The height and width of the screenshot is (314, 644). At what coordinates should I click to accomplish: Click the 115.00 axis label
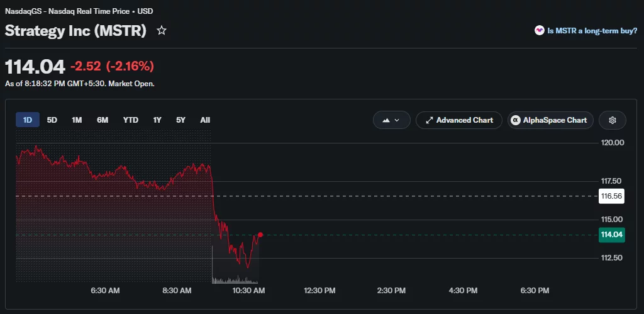point(613,220)
